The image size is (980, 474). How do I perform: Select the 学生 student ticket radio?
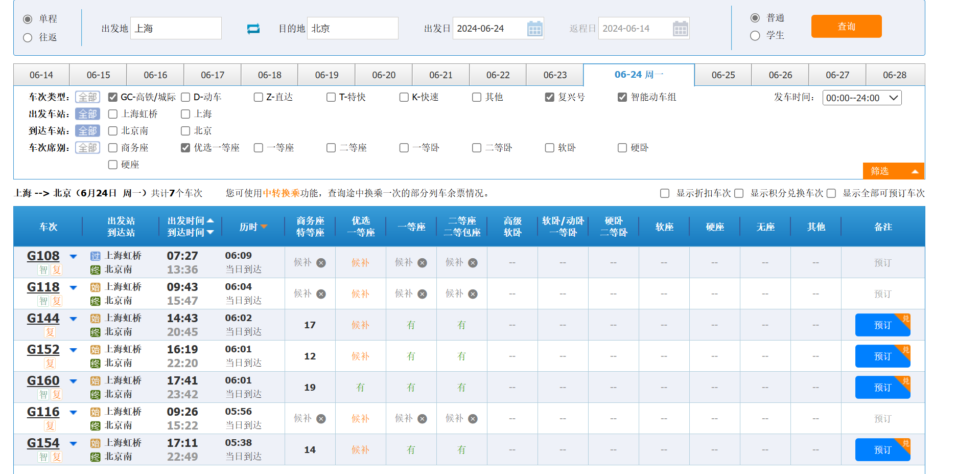755,36
